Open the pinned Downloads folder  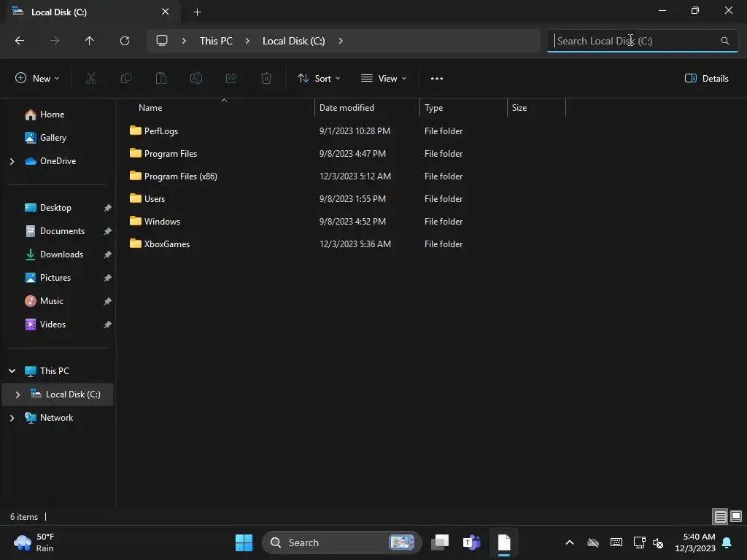pyautogui.click(x=61, y=254)
